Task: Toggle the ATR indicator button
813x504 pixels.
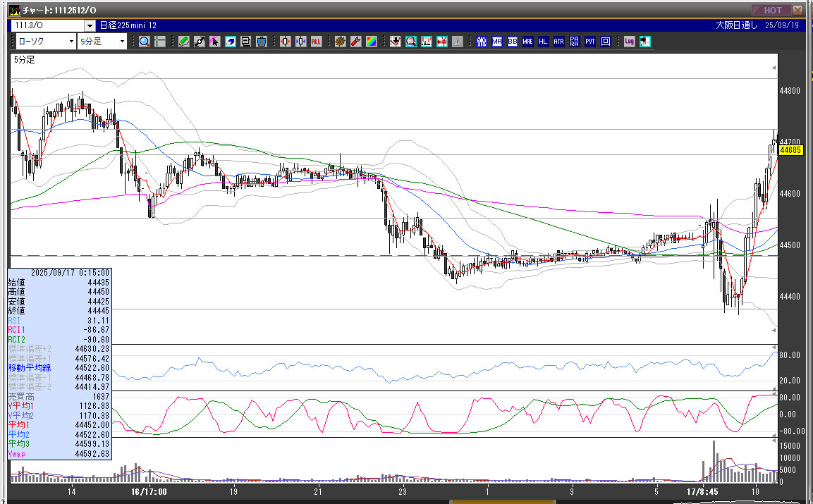Action: [x=558, y=42]
